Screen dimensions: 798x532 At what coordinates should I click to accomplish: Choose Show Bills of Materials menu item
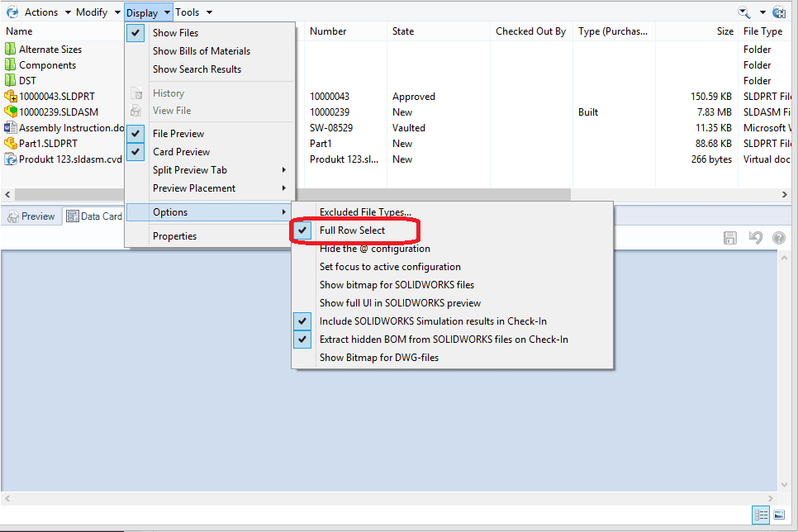[201, 51]
